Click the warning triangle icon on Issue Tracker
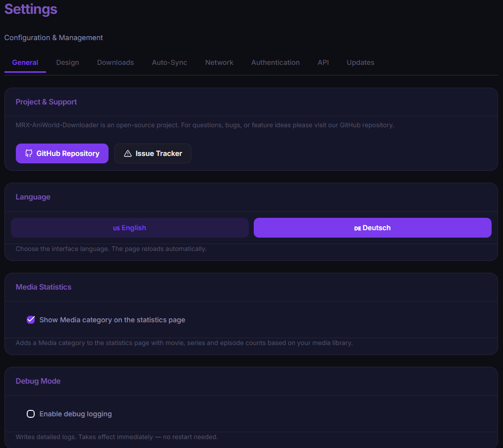 tap(128, 153)
